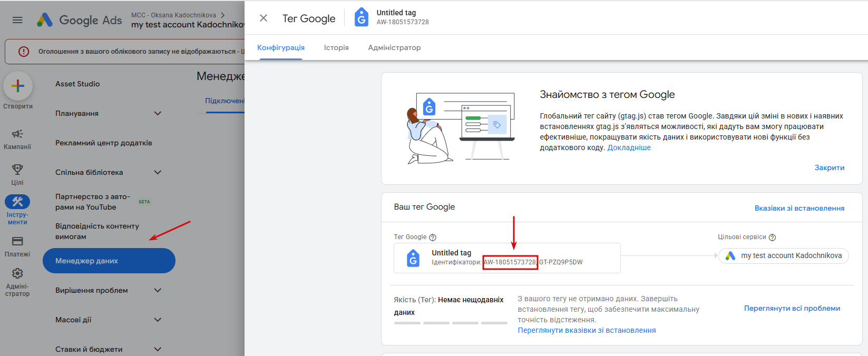Expand the Вирішення проблем section

click(x=158, y=290)
